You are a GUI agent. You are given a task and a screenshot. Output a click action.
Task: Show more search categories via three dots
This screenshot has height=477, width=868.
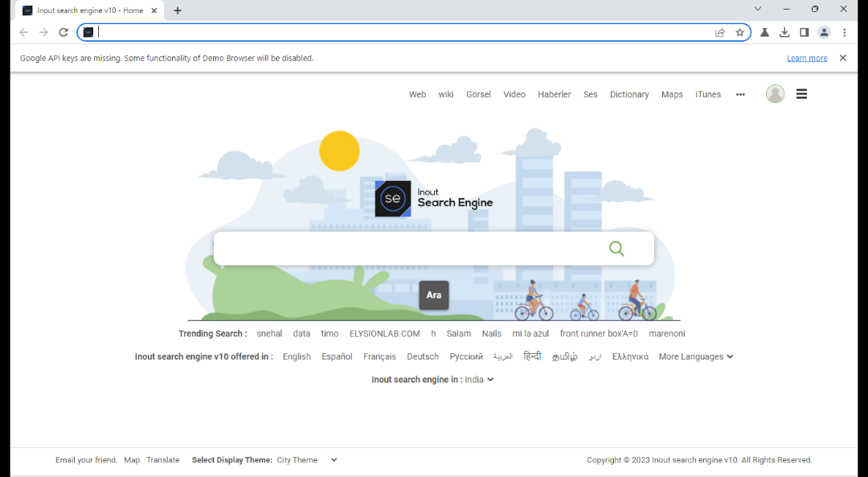click(740, 95)
